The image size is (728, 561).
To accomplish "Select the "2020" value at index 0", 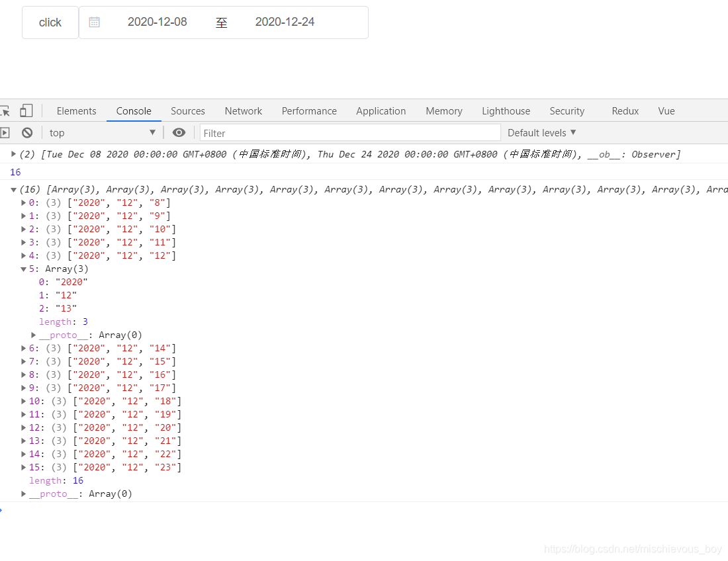I will pyautogui.click(x=71, y=282).
